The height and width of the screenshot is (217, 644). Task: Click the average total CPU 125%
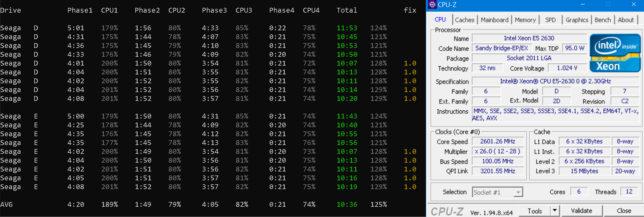(x=378, y=205)
